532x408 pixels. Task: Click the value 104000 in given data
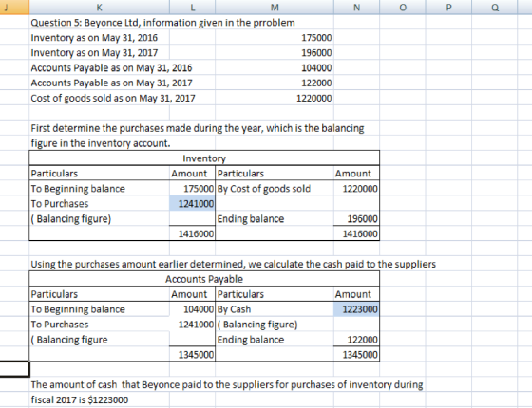(x=316, y=68)
